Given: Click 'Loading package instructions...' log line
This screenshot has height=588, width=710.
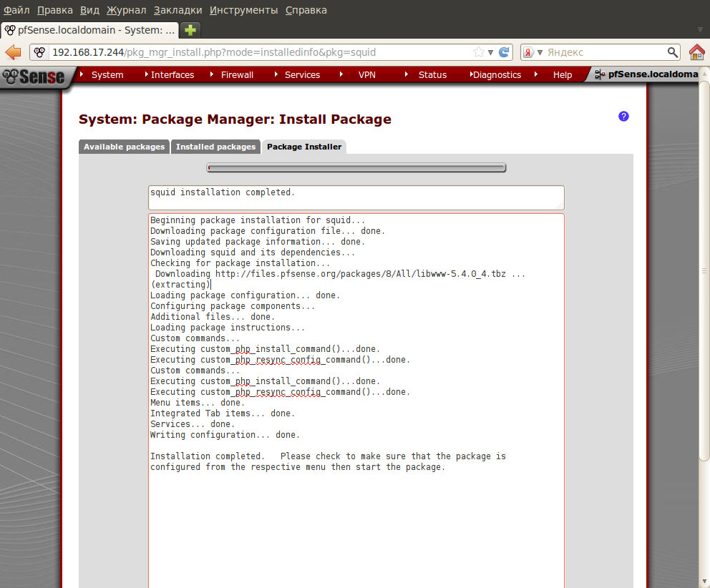Looking at the screenshot, I should point(228,328).
